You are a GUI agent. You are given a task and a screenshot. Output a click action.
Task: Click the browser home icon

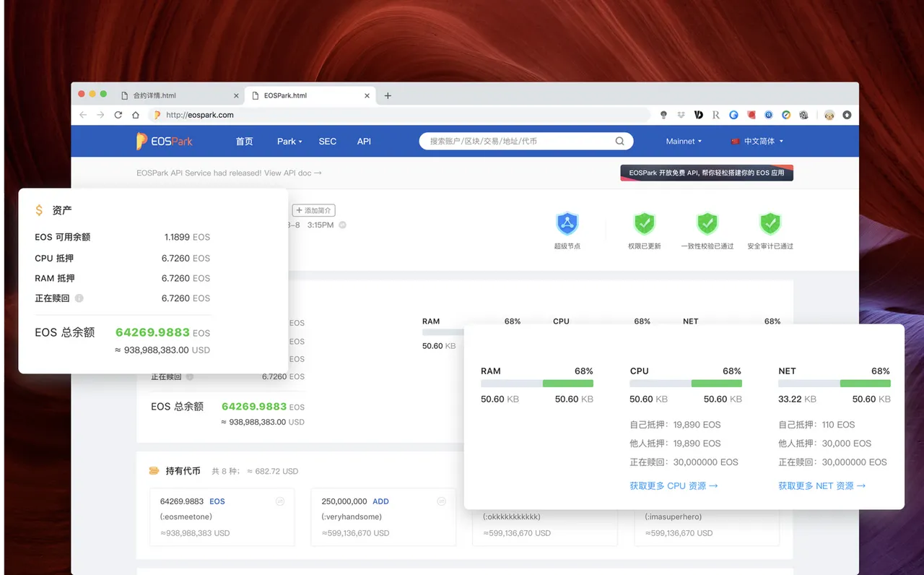point(136,115)
